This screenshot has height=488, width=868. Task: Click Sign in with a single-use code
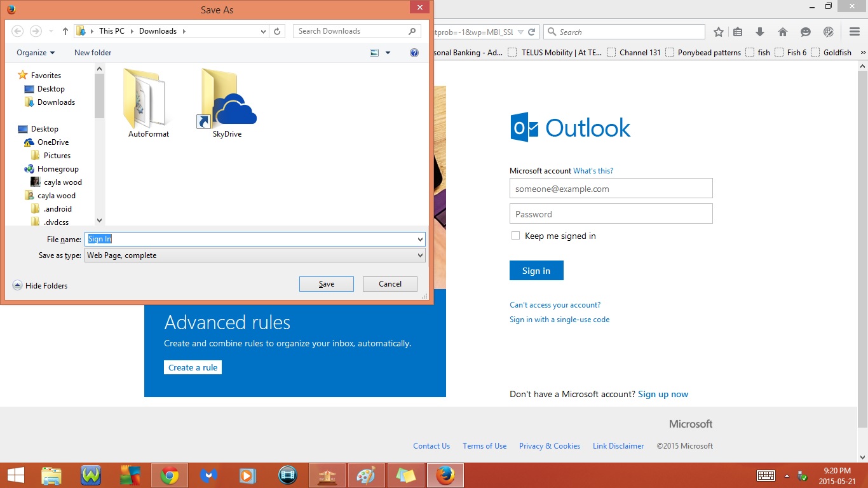point(559,320)
